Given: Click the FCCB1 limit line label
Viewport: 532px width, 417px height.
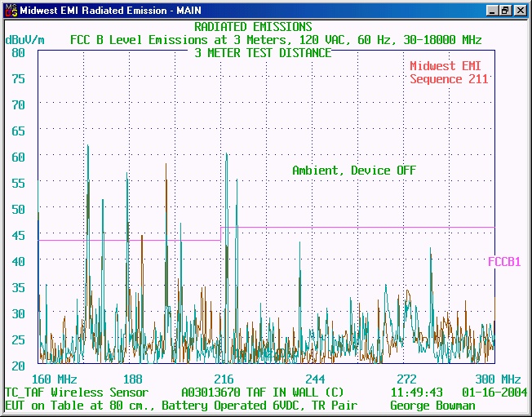Looking at the screenshot, I should point(504,262).
